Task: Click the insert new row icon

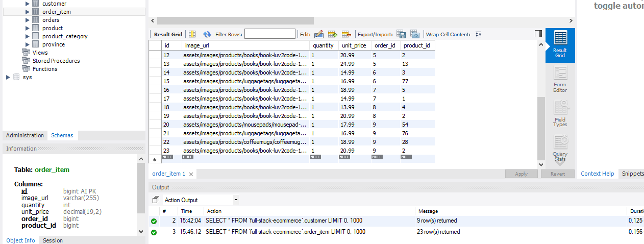Action: pyautogui.click(x=333, y=34)
